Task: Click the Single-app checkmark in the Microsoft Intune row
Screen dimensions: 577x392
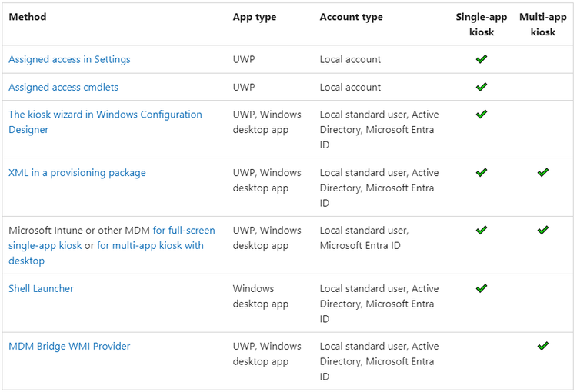Action: point(482,230)
